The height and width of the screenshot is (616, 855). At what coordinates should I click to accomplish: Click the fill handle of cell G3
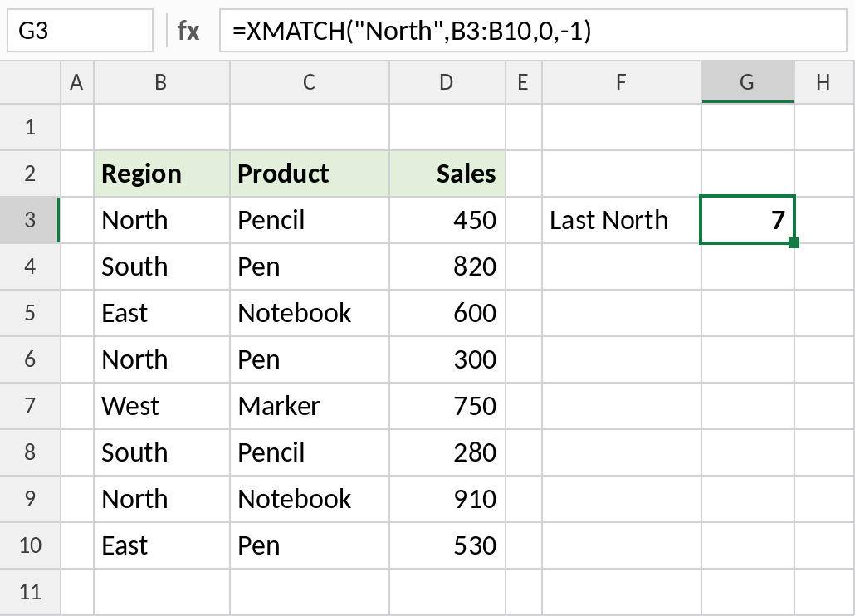click(x=794, y=242)
